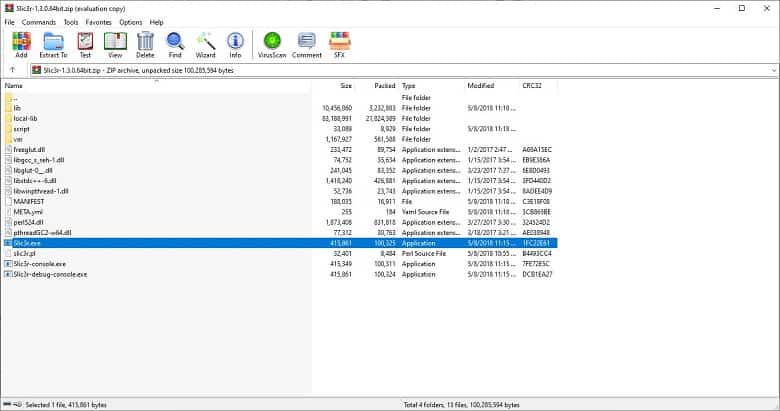
Task: Open the Options menu
Action: (130, 22)
